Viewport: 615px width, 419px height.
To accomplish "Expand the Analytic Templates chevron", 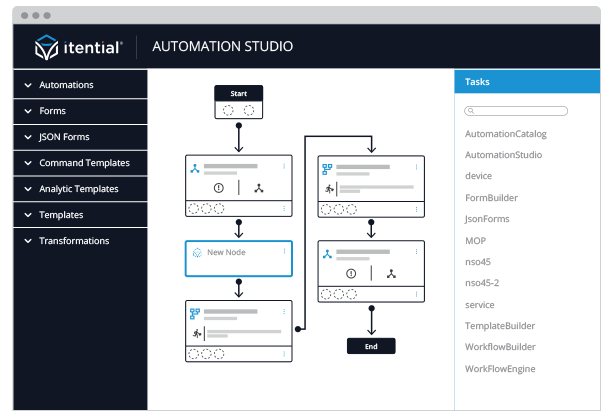I will 28,189.
